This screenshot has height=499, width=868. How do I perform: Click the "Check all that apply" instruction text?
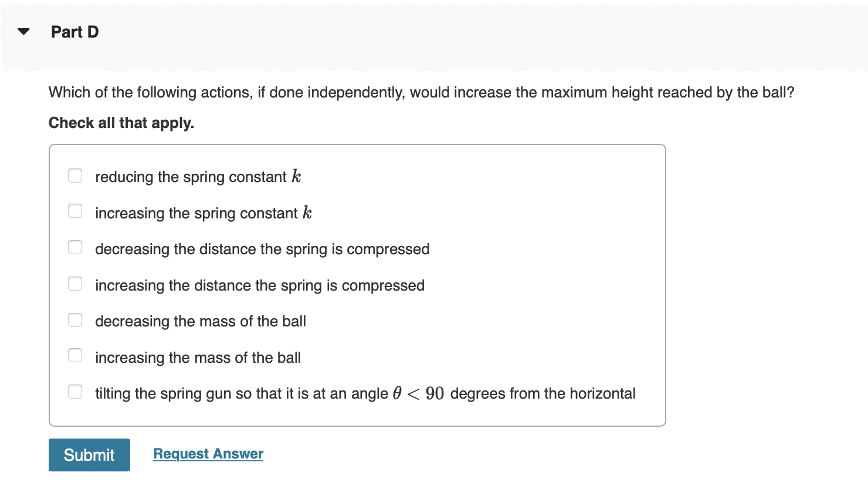point(121,123)
